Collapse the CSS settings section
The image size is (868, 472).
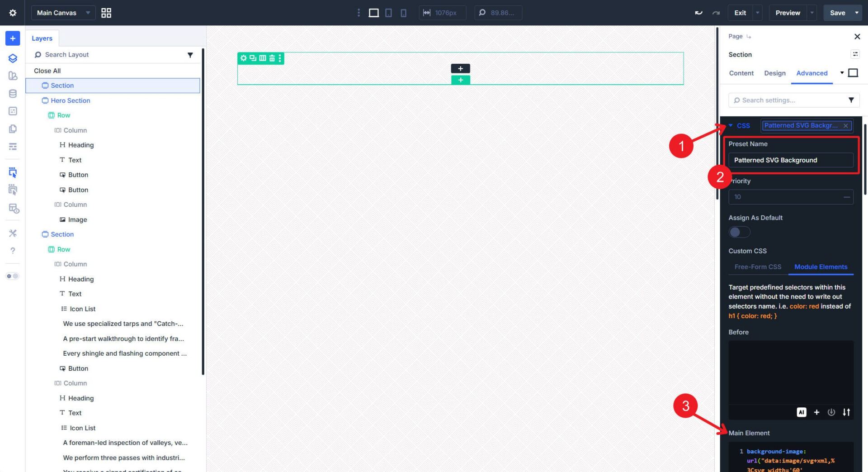[731, 125]
